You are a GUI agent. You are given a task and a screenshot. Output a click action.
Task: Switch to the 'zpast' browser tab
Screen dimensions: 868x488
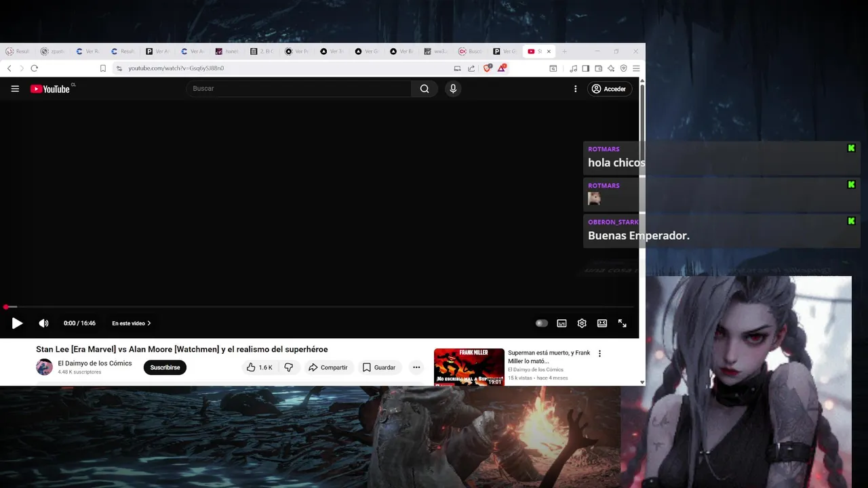pyautogui.click(x=52, y=52)
